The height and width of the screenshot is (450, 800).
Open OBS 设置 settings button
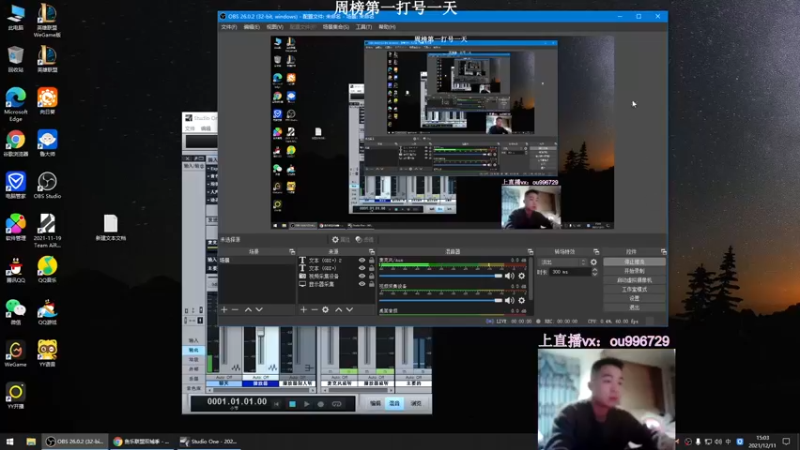[x=634, y=298]
